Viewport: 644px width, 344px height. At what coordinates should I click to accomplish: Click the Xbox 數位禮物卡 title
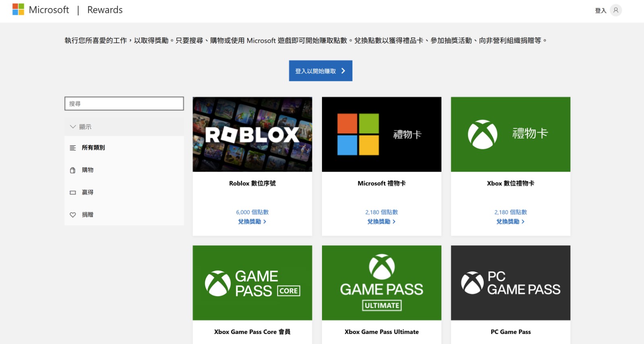tap(511, 183)
